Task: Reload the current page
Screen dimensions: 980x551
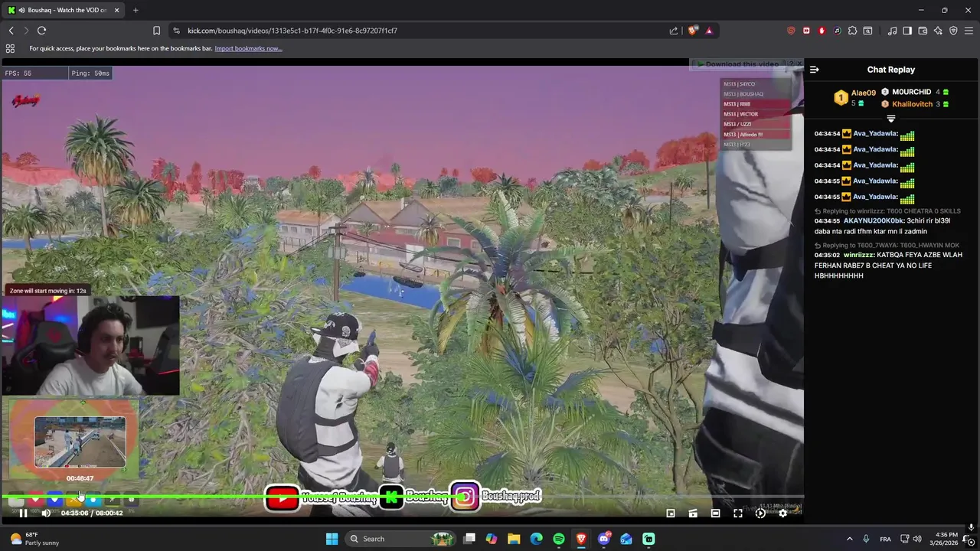Action: [41, 31]
